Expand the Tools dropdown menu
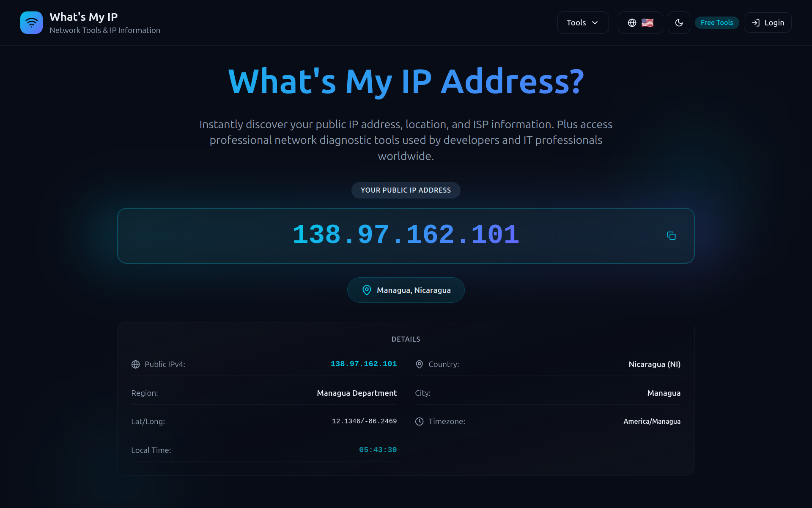Image resolution: width=812 pixels, height=508 pixels. 583,23
